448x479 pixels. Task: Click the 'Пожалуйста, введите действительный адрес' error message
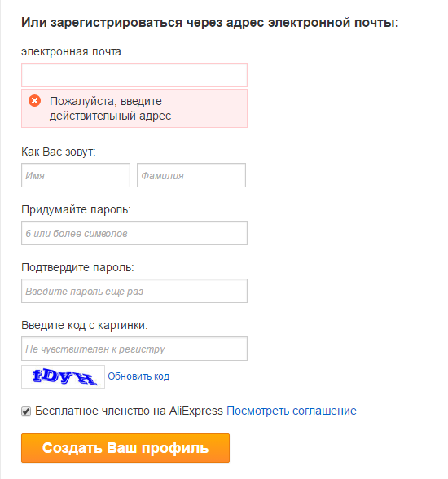point(110,108)
